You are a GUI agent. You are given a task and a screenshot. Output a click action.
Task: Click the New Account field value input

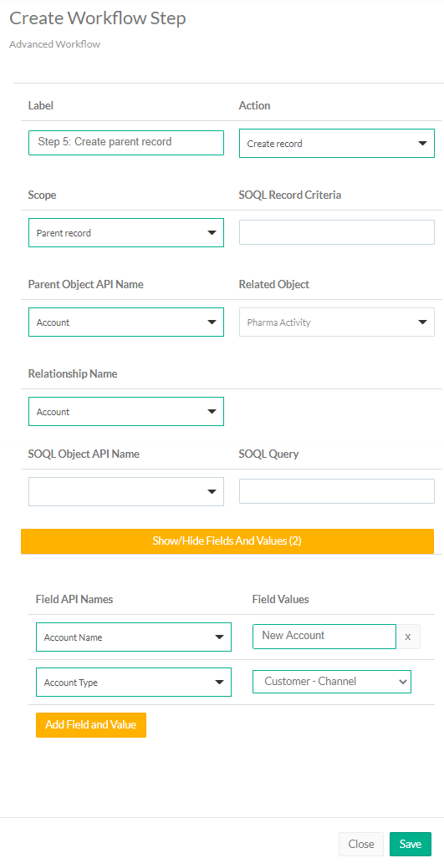[324, 636]
